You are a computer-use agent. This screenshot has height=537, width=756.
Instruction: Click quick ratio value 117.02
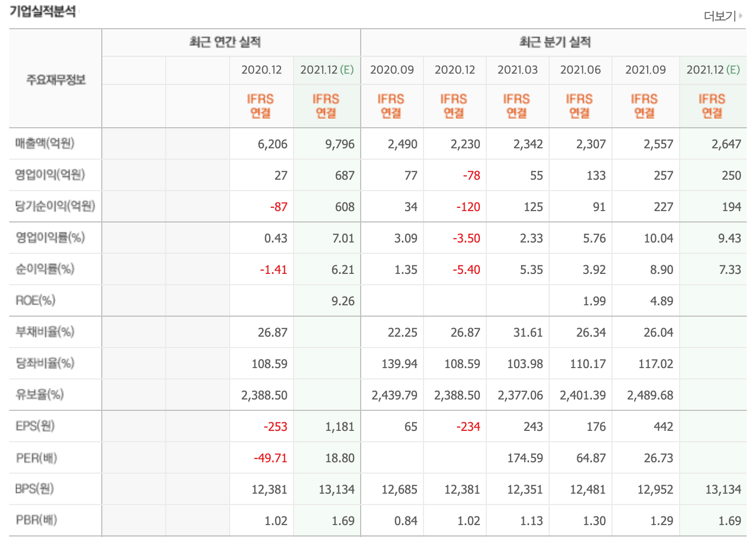[655, 364]
